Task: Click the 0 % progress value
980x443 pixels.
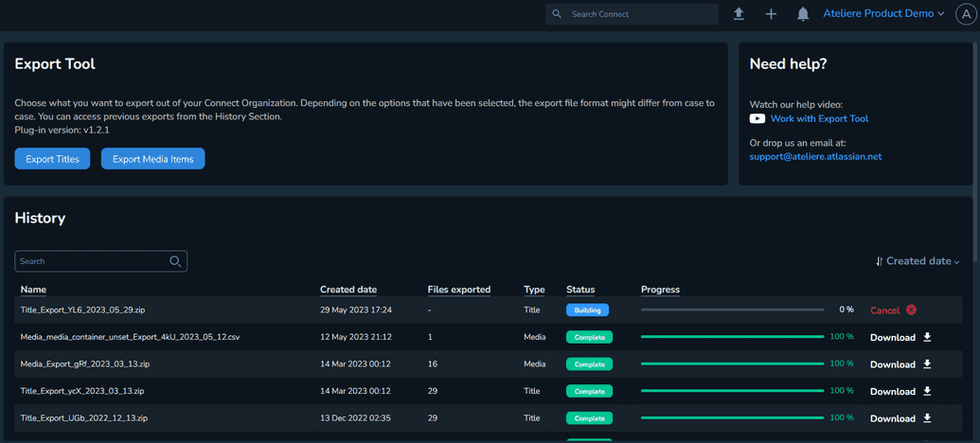Action: (x=846, y=310)
